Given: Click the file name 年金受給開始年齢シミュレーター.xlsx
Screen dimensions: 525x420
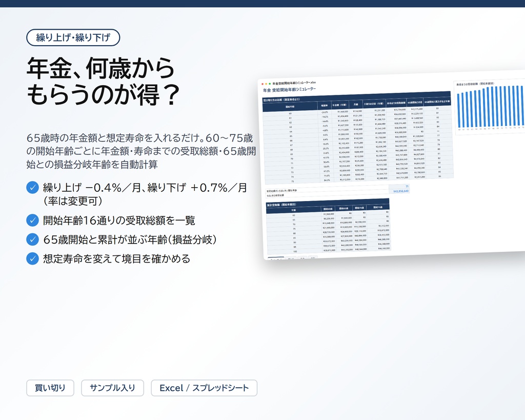Looking at the screenshot, I should point(294,83).
